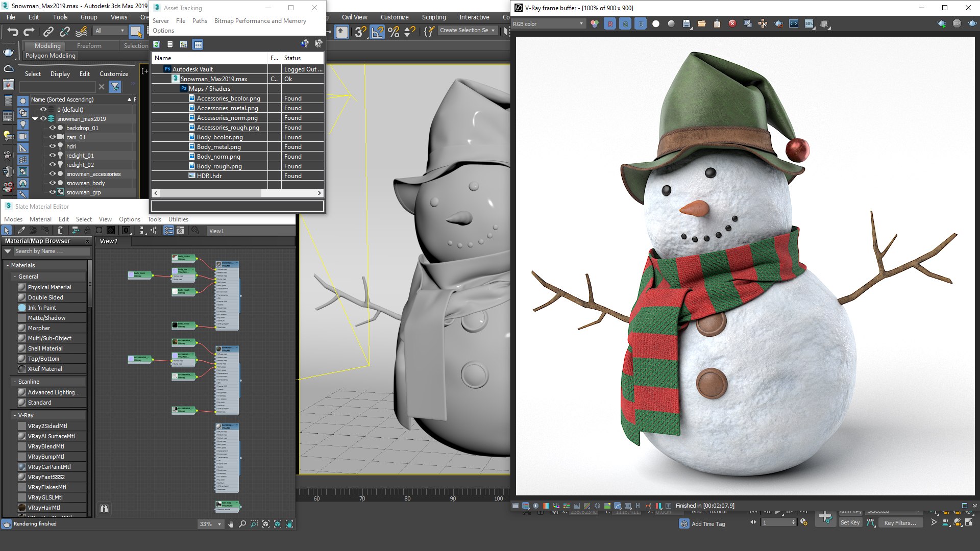Click the Status column header
Image resolution: width=980 pixels, height=551 pixels.
point(303,58)
